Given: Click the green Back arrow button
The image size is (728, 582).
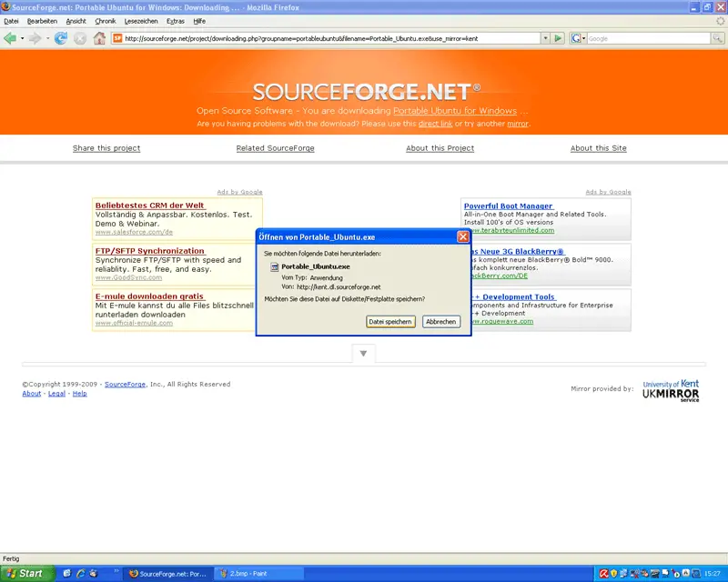Looking at the screenshot, I should [x=10, y=38].
